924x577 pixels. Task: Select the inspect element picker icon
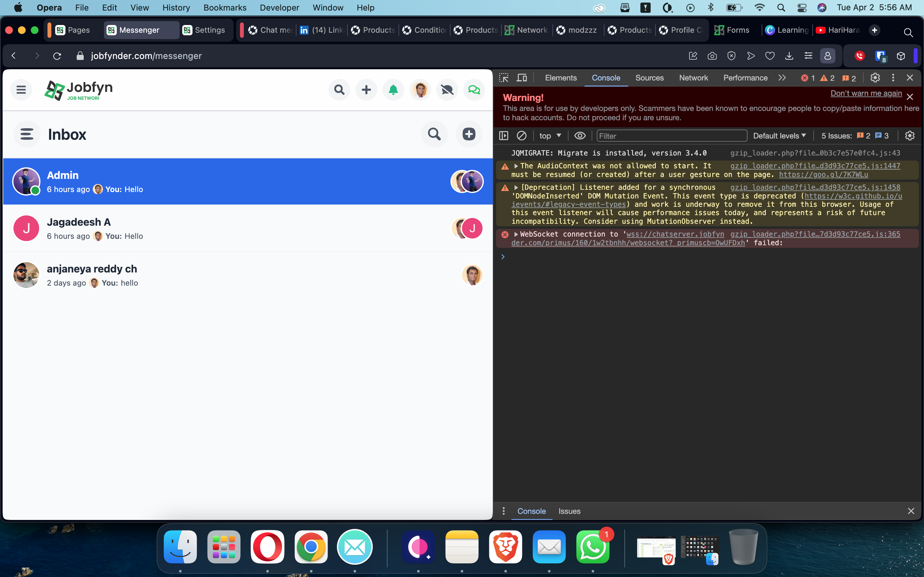[504, 78]
